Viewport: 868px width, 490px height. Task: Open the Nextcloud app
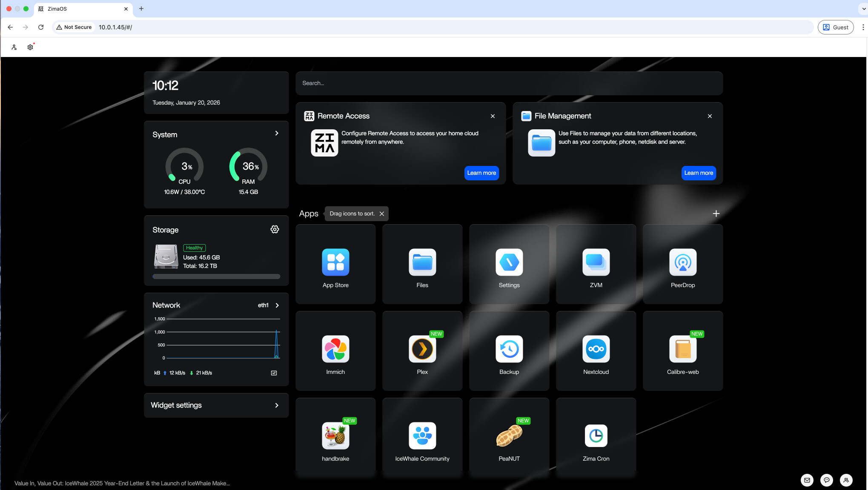(x=596, y=349)
